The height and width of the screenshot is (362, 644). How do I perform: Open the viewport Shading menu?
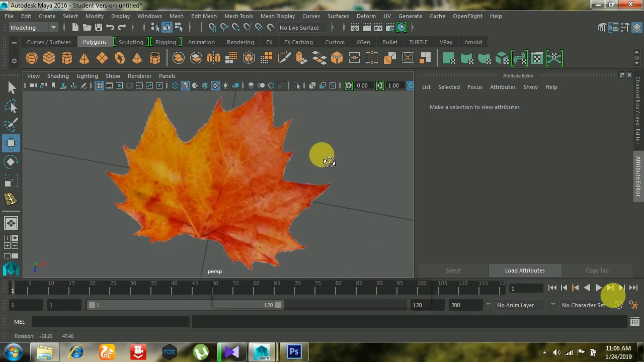(x=58, y=76)
